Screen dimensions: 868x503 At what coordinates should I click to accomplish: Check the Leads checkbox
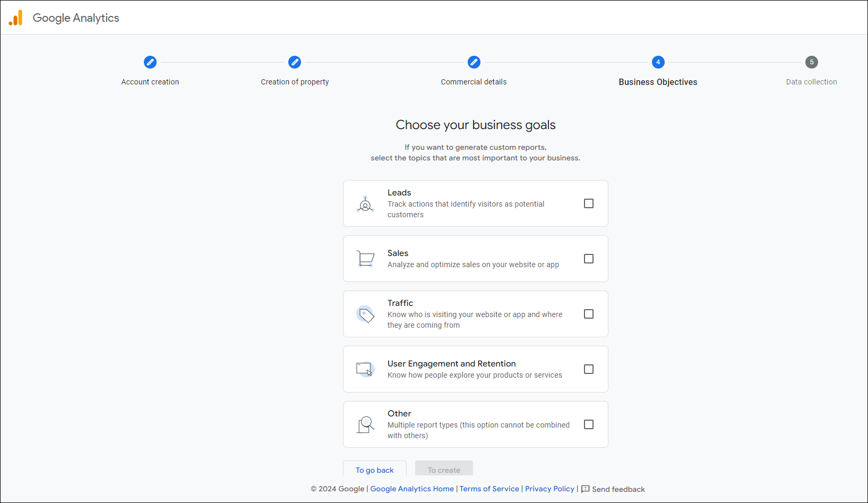pos(589,203)
